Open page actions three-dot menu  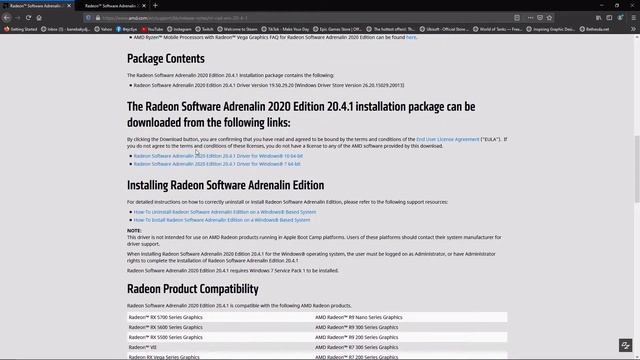530,18
